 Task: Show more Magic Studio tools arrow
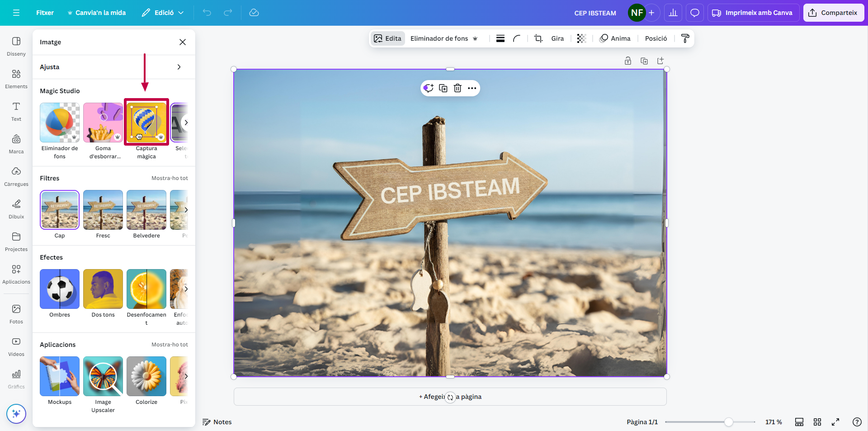[x=186, y=123]
